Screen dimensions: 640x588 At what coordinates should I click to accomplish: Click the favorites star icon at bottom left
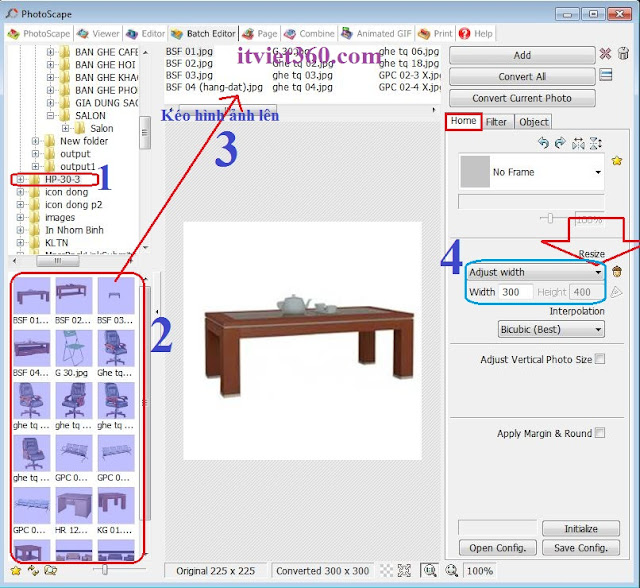tap(16, 570)
